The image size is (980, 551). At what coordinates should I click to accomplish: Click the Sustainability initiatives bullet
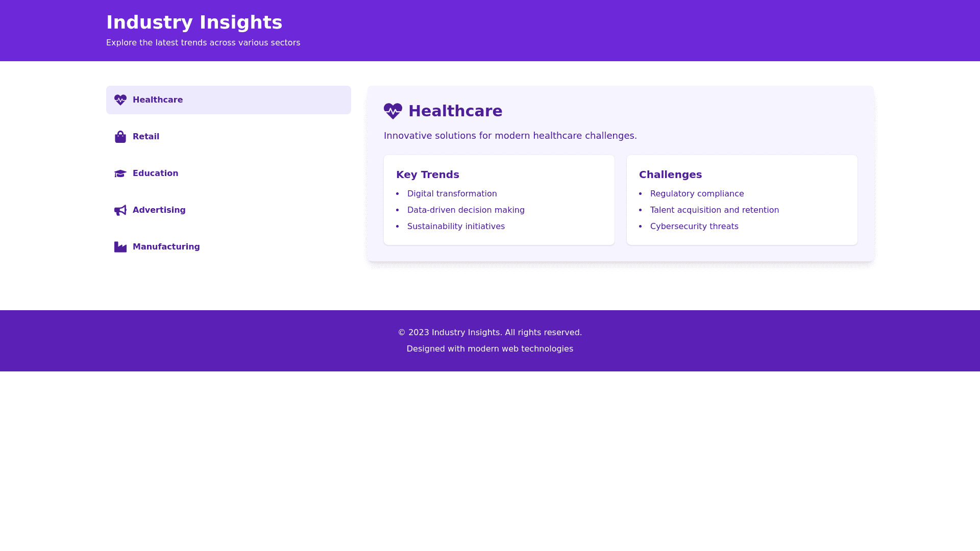tap(456, 227)
